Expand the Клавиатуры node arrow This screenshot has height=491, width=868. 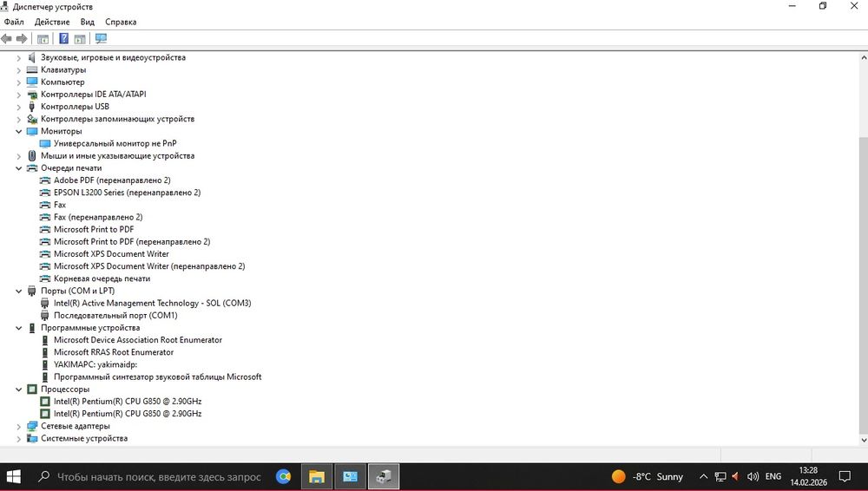pos(19,70)
